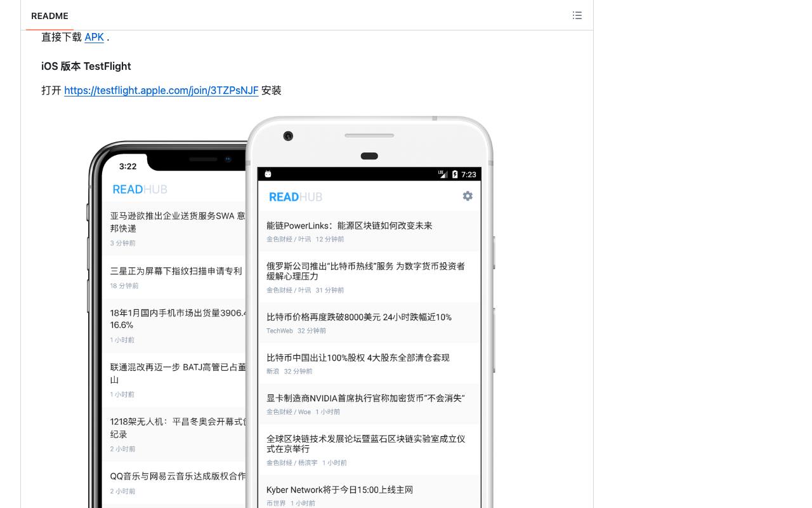Click iPhone headline 三星正为屏幕下指纹扫描申请专利
The image size is (812, 508).
[x=176, y=271]
